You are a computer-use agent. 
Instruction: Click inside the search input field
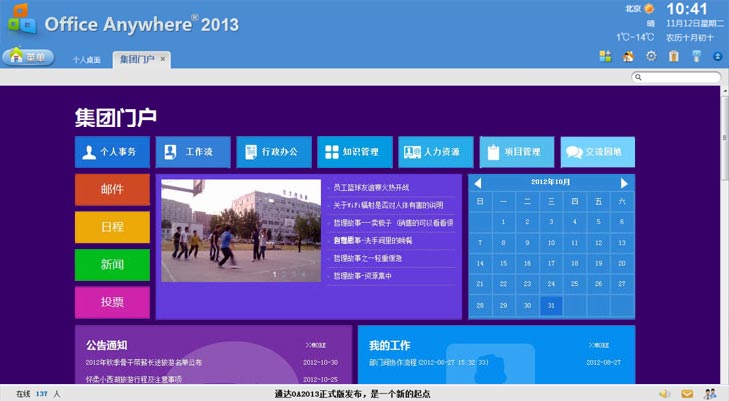point(676,77)
